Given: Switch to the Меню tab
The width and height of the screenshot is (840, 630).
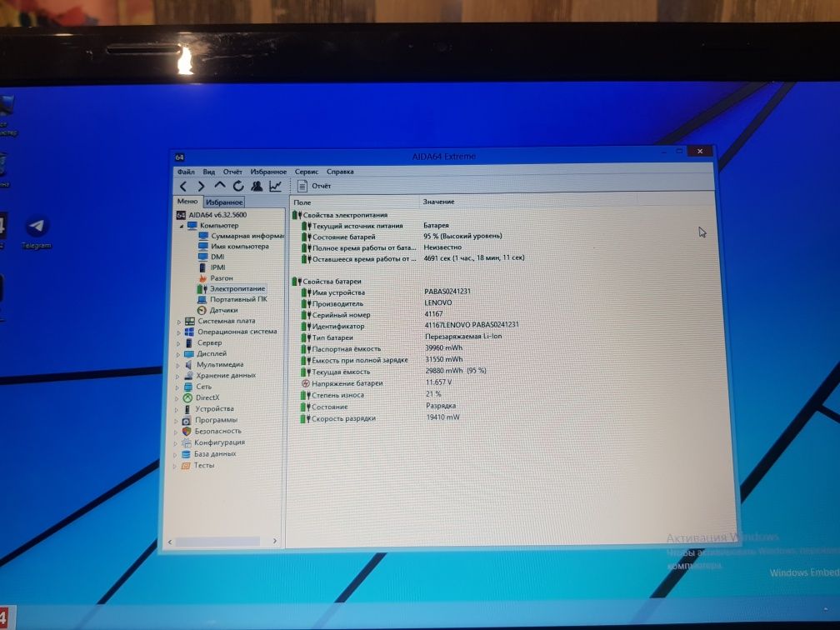Looking at the screenshot, I should 187,202.
